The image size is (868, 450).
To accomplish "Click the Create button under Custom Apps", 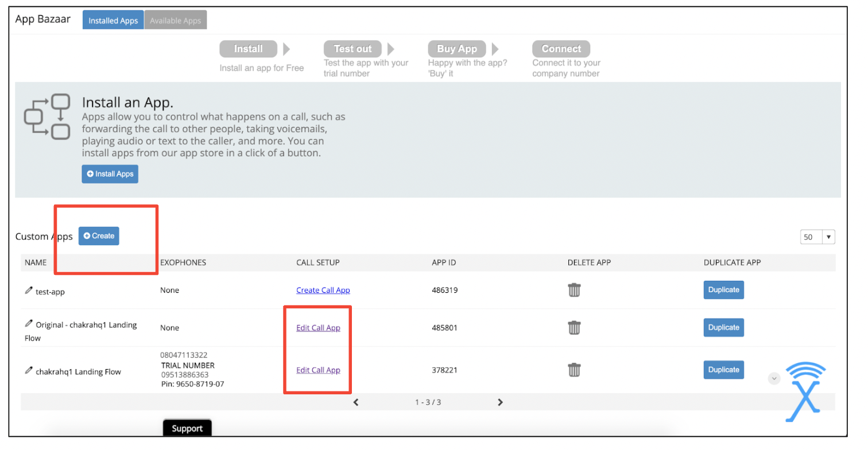I will (98, 235).
